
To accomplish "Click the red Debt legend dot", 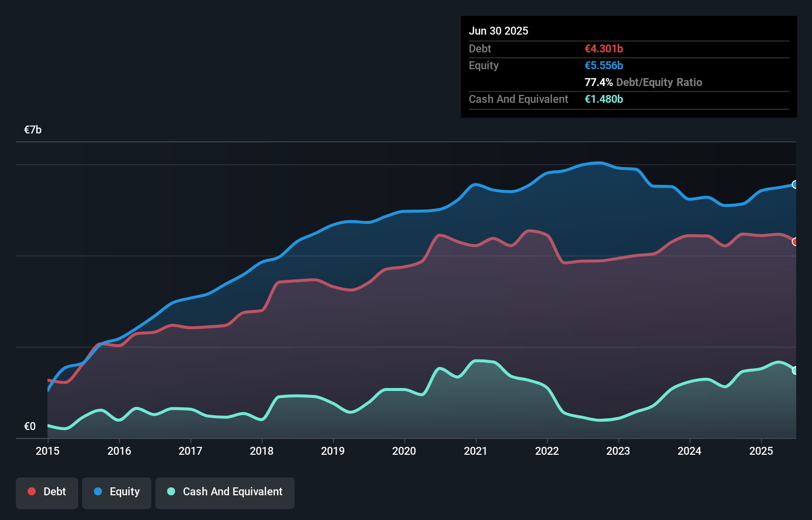I will tap(31, 491).
